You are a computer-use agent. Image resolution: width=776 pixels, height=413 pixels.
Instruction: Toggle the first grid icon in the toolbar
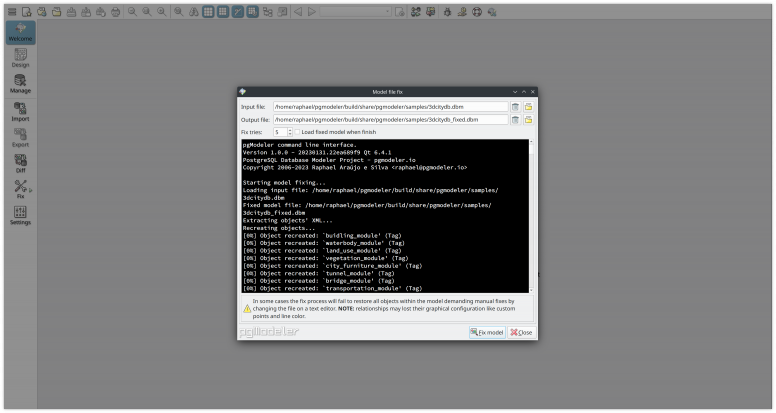point(208,12)
